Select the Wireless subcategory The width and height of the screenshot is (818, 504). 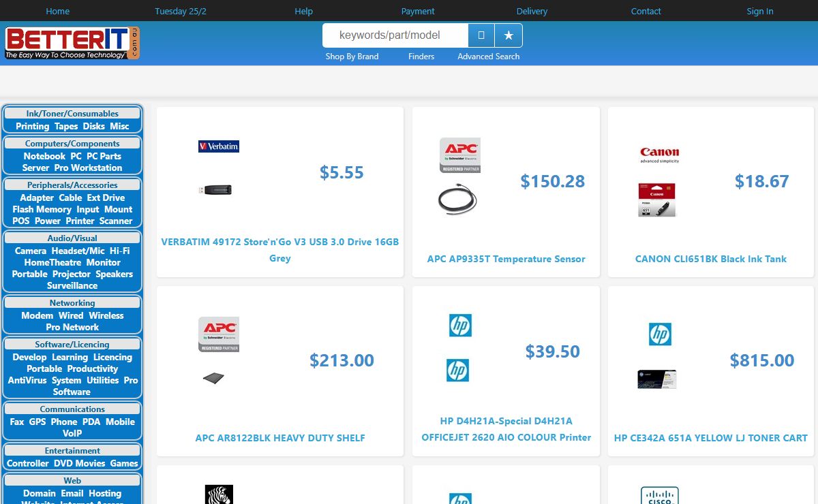point(106,316)
